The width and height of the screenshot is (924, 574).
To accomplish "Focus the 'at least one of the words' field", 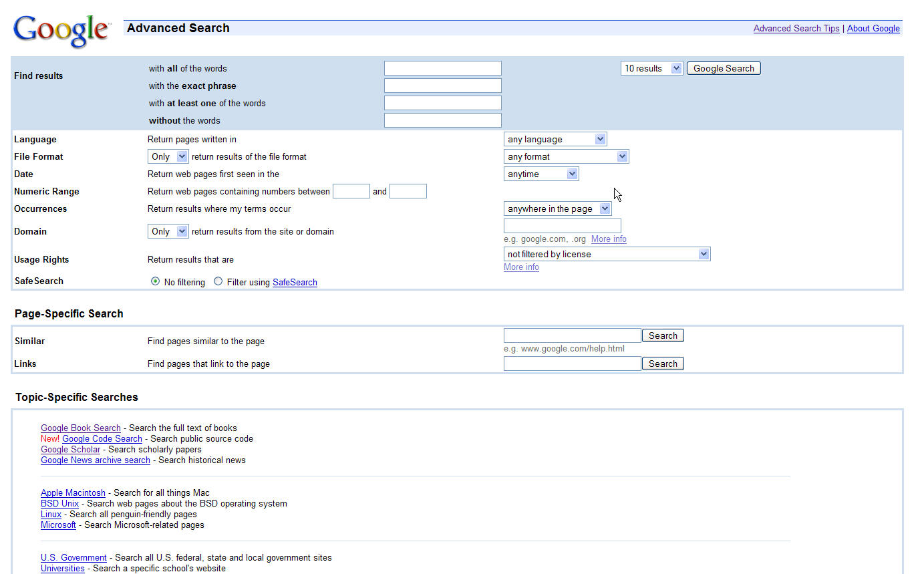I will pos(443,103).
